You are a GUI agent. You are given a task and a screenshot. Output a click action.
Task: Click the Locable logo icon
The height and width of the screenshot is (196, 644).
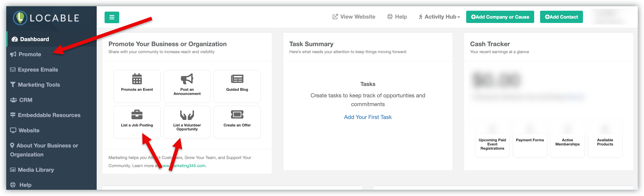coord(20,18)
